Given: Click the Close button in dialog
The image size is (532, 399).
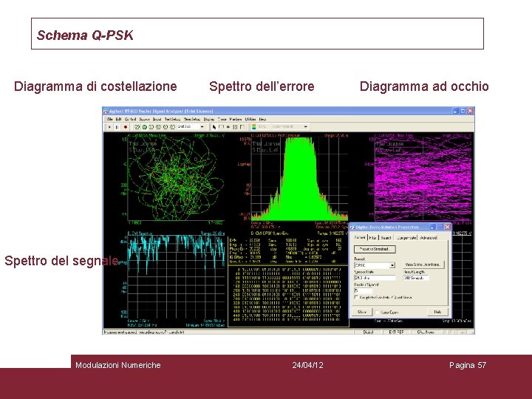Looking at the screenshot, I should point(362,312).
